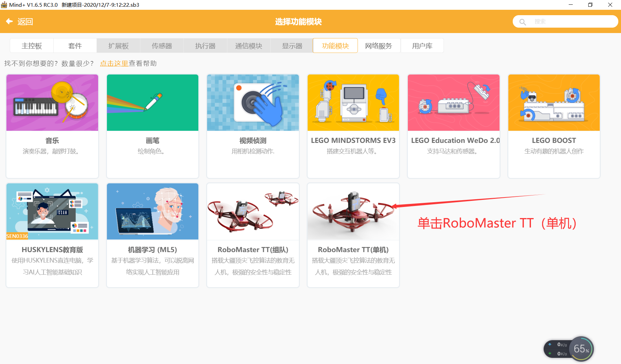
Task: Click the 用相机检测动作 description
Action: point(253,151)
